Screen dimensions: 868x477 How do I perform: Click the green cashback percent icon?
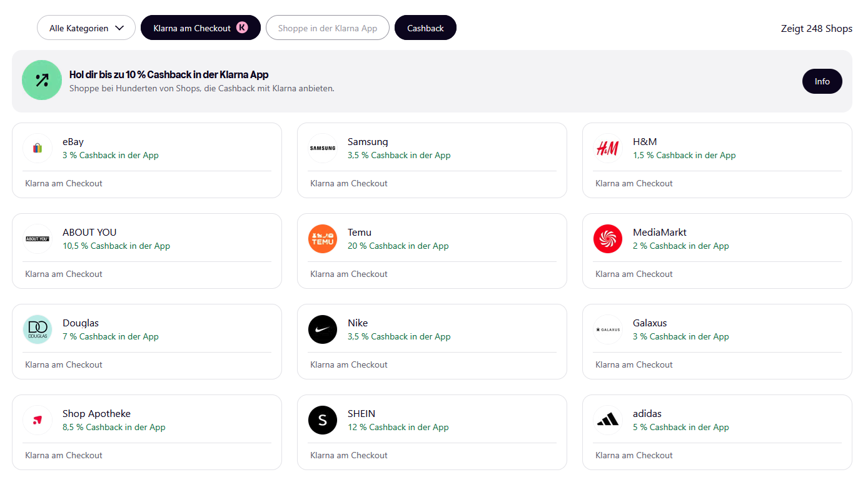click(x=42, y=80)
